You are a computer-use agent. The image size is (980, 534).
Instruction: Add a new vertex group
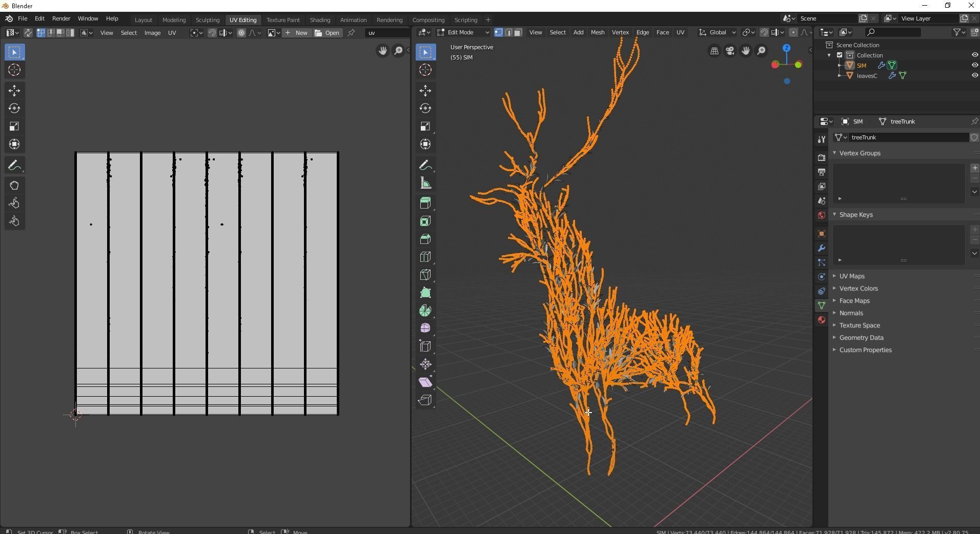coord(974,168)
